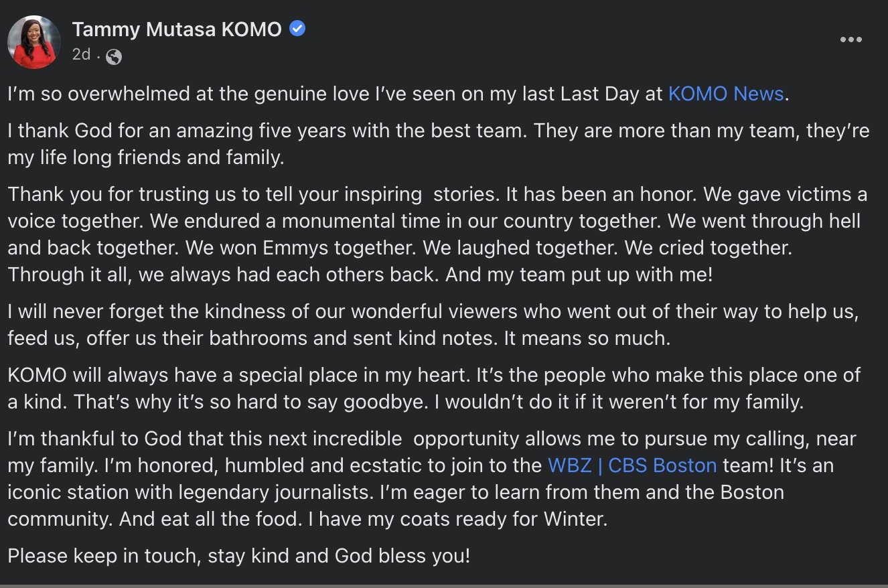Click the paragraph about amazing five years
Image resolution: width=888 pixels, height=588 pixels.
tap(439, 144)
